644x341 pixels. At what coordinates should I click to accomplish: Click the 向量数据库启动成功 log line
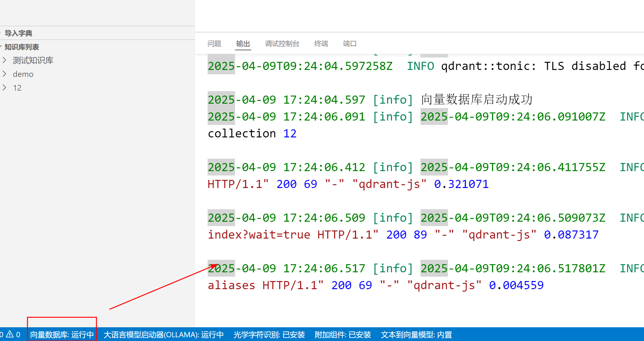click(476, 100)
